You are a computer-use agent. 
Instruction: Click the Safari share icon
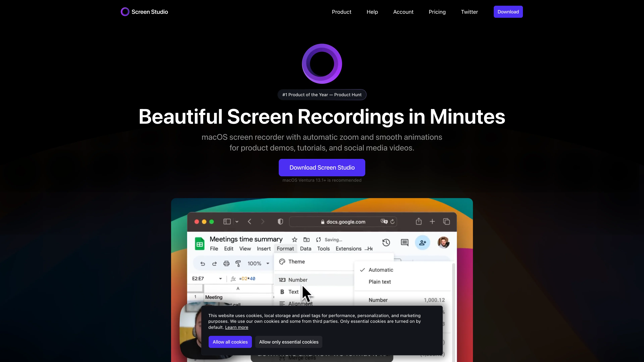[419, 221]
